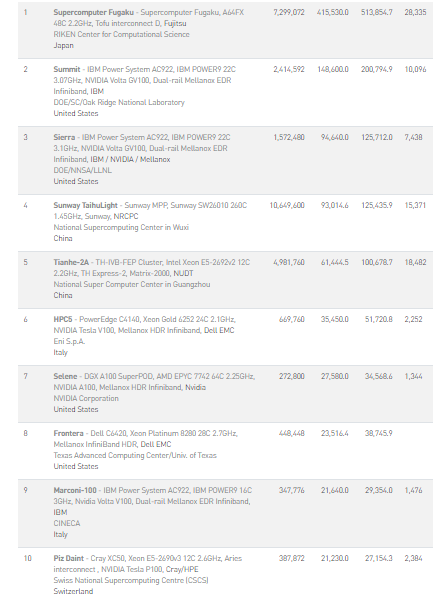
Task: Open the Piz Daint system link
Action: point(69,558)
